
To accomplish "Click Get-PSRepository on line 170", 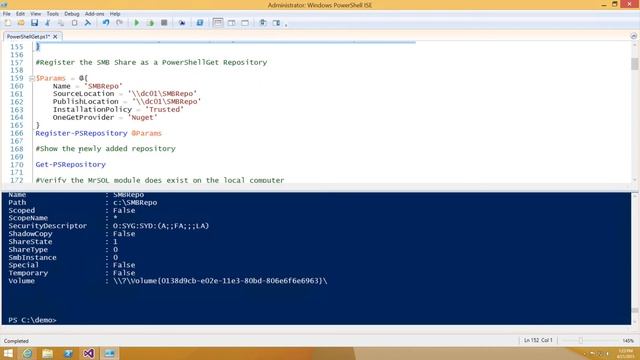I will [71, 164].
